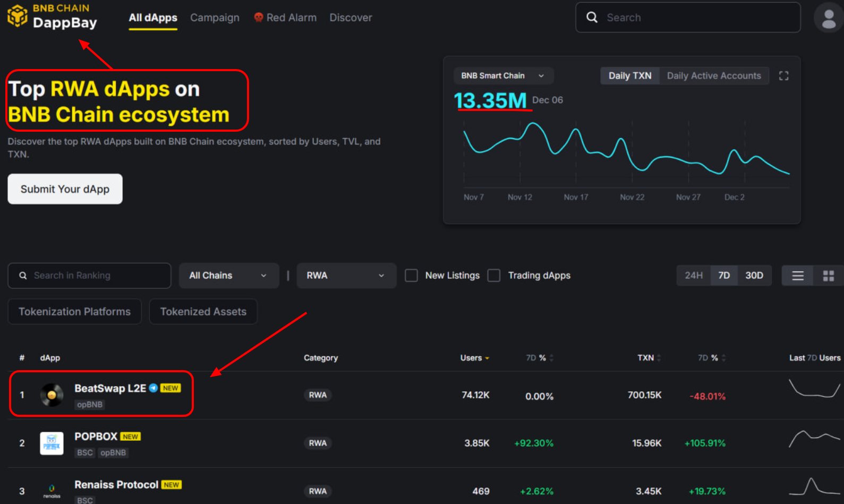Viewport: 844px width, 504px height.
Task: Toggle chart to Daily Active Accounts
Action: pos(713,76)
